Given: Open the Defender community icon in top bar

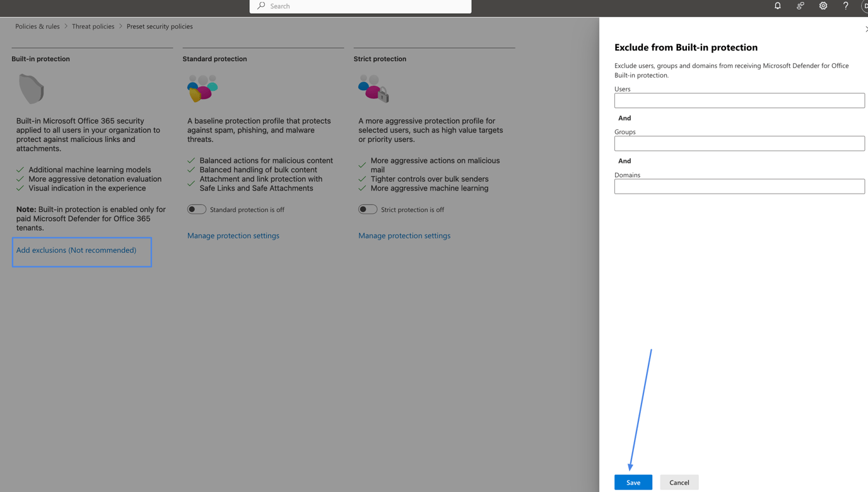Looking at the screenshot, I should [x=800, y=6].
